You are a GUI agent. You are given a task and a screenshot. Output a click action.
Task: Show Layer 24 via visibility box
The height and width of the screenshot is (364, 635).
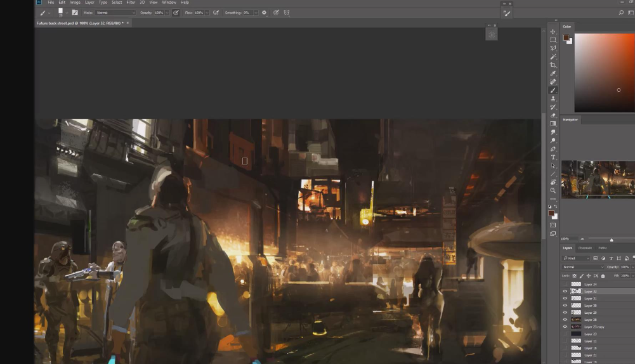click(x=565, y=284)
